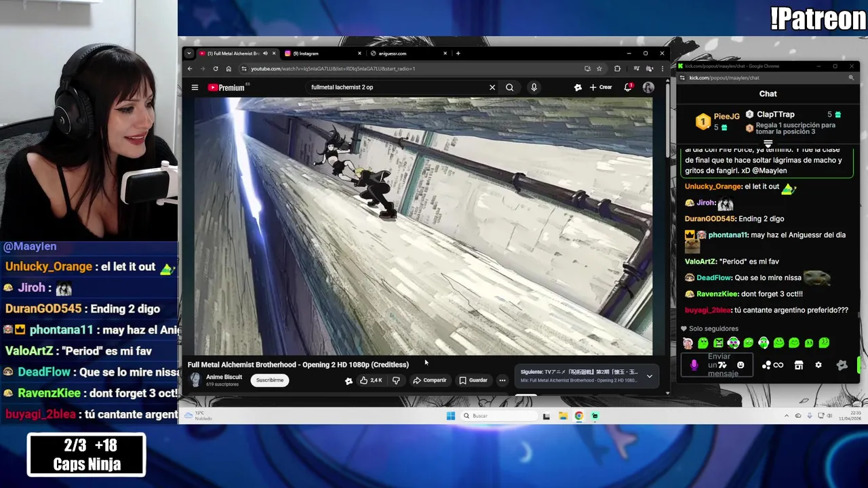
Task: Start voice search with the microphone icon
Action: pyautogui.click(x=534, y=87)
